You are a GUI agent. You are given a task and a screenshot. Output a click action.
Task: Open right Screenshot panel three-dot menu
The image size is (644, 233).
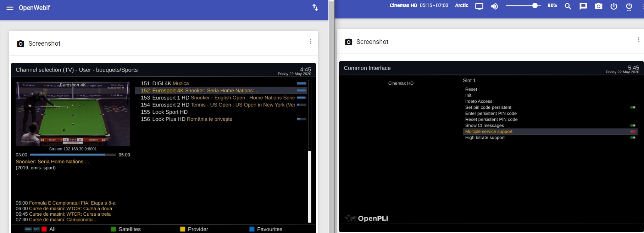[639, 40]
